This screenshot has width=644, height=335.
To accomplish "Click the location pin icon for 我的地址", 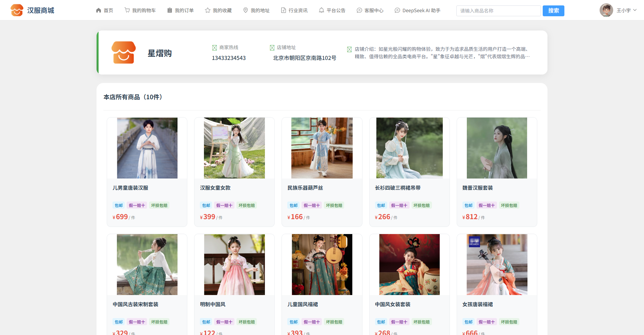I will click(x=246, y=11).
